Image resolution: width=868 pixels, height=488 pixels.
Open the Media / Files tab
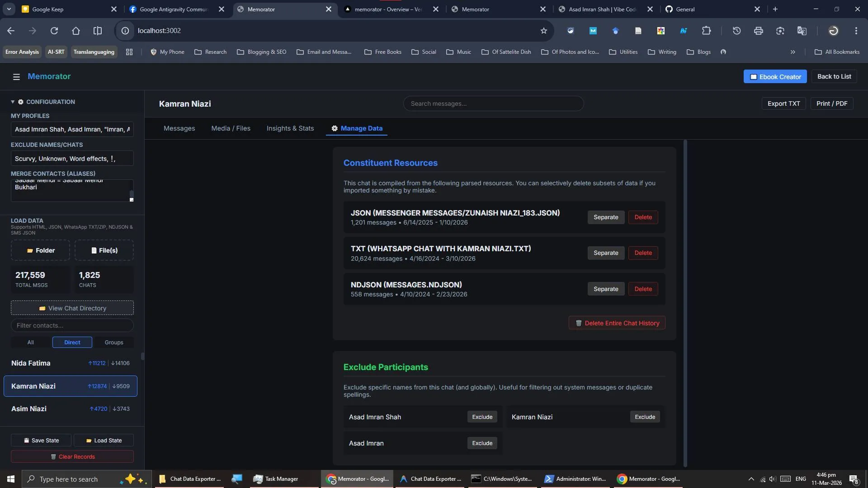tap(231, 128)
